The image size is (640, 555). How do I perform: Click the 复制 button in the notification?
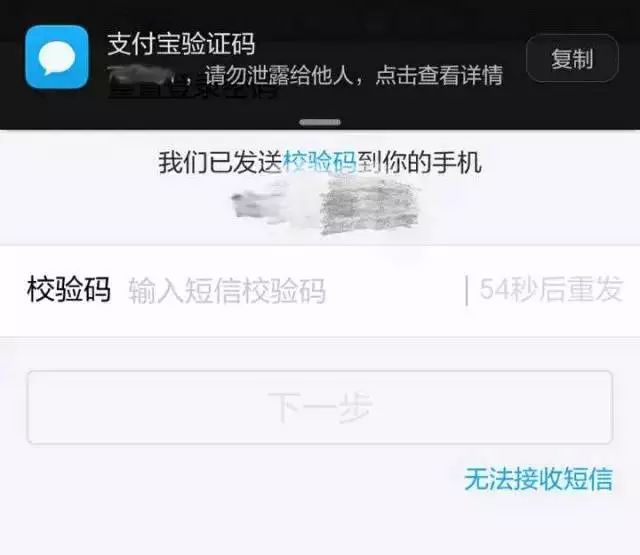572,58
